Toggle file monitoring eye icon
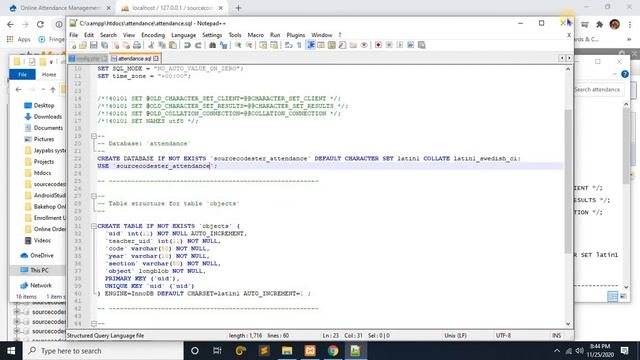This screenshot has width=640, height=360. coord(364,45)
